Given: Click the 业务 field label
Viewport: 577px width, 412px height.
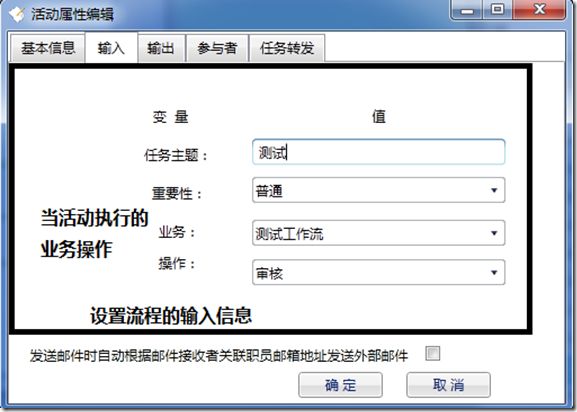Looking at the screenshot, I should coord(177,232).
